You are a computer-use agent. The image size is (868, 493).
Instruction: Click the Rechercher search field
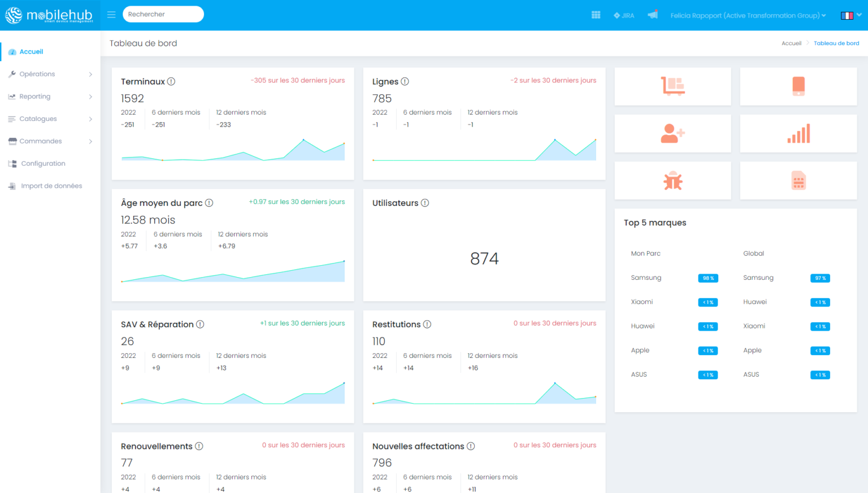coord(163,14)
